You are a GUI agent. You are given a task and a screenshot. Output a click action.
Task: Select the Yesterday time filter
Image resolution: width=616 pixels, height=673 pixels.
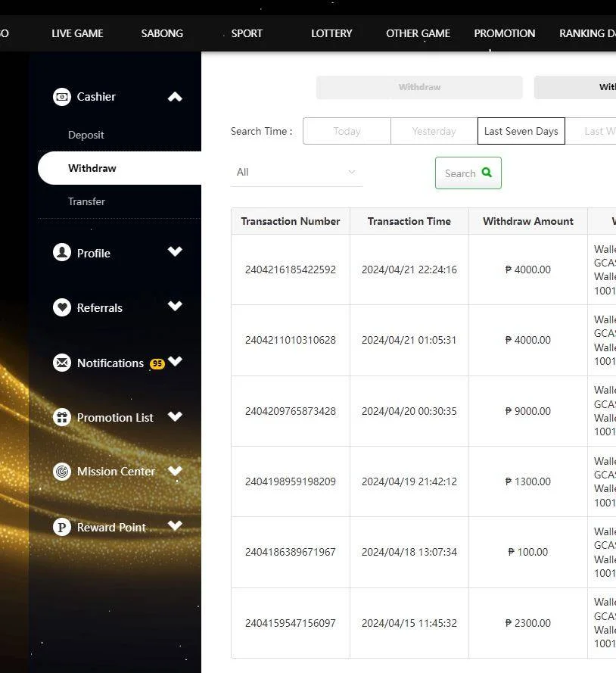click(434, 131)
